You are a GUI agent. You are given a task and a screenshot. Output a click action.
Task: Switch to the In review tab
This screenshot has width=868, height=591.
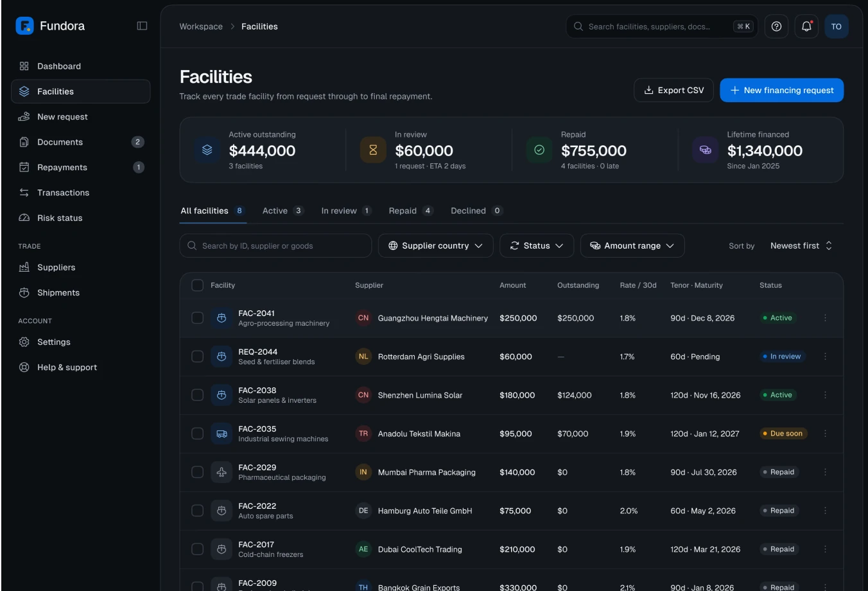pyautogui.click(x=346, y=211)
